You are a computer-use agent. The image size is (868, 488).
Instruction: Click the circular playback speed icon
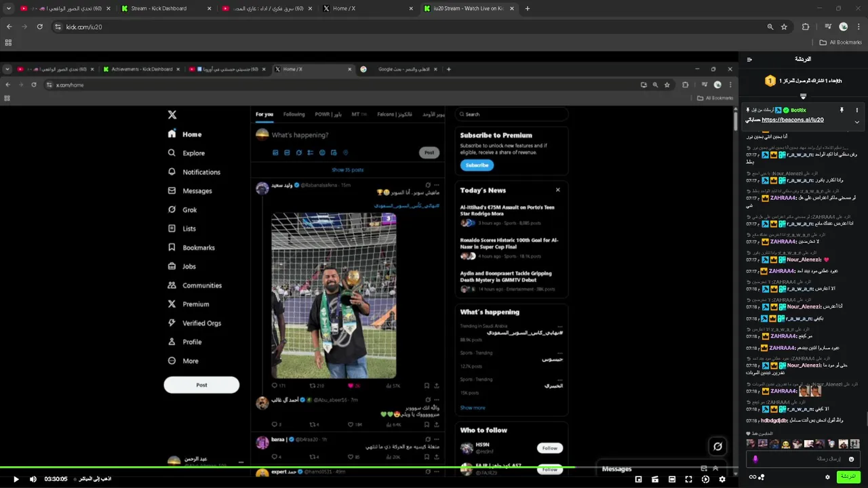[x=706, y=479]
